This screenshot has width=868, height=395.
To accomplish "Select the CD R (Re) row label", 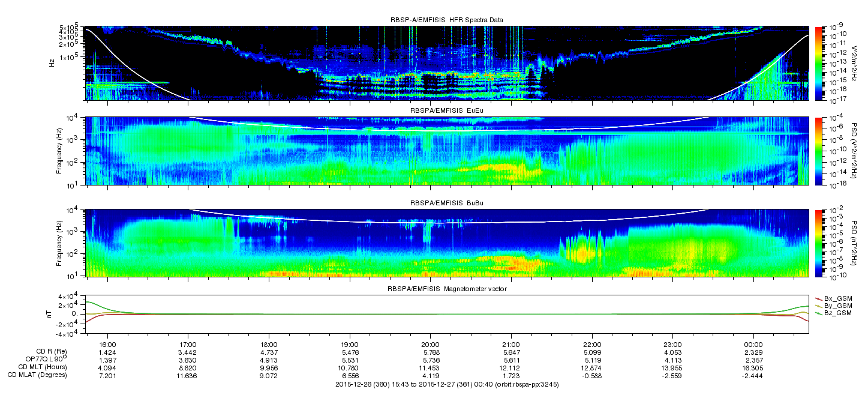I will click(51, 352).
